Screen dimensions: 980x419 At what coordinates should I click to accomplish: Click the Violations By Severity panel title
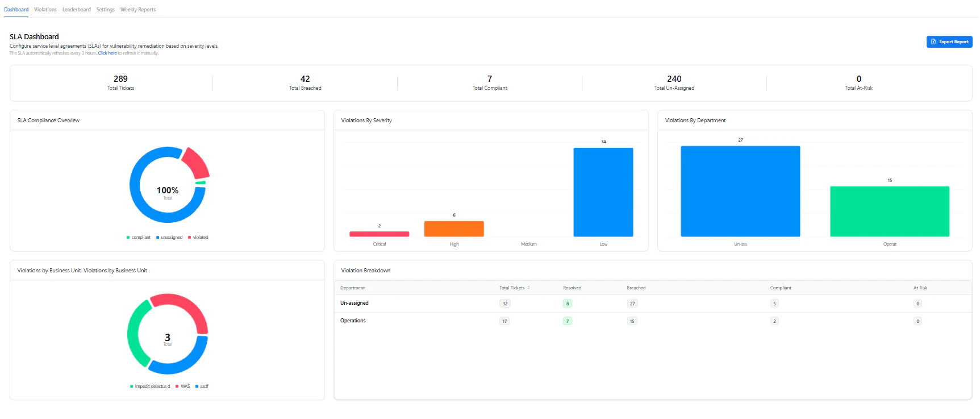pos(366,121)
